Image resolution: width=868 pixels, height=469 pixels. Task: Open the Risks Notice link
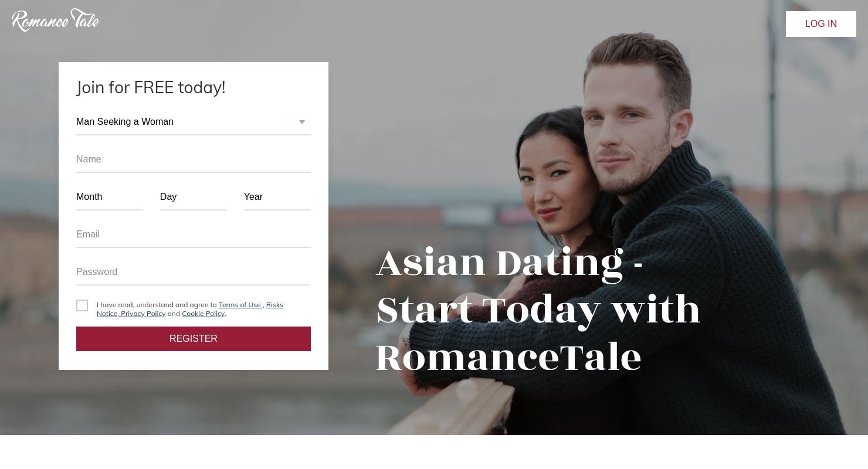click(274, 305)
